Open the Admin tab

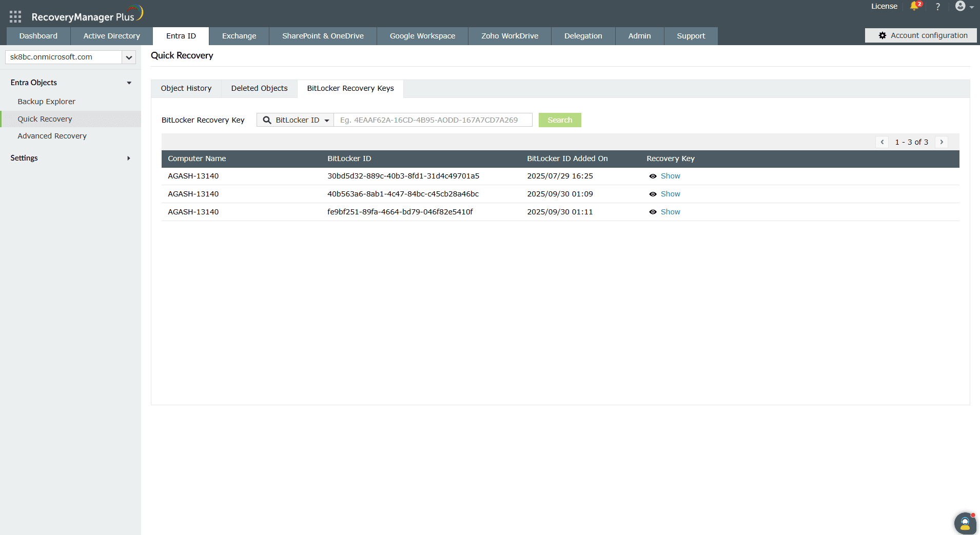[640, 36]
